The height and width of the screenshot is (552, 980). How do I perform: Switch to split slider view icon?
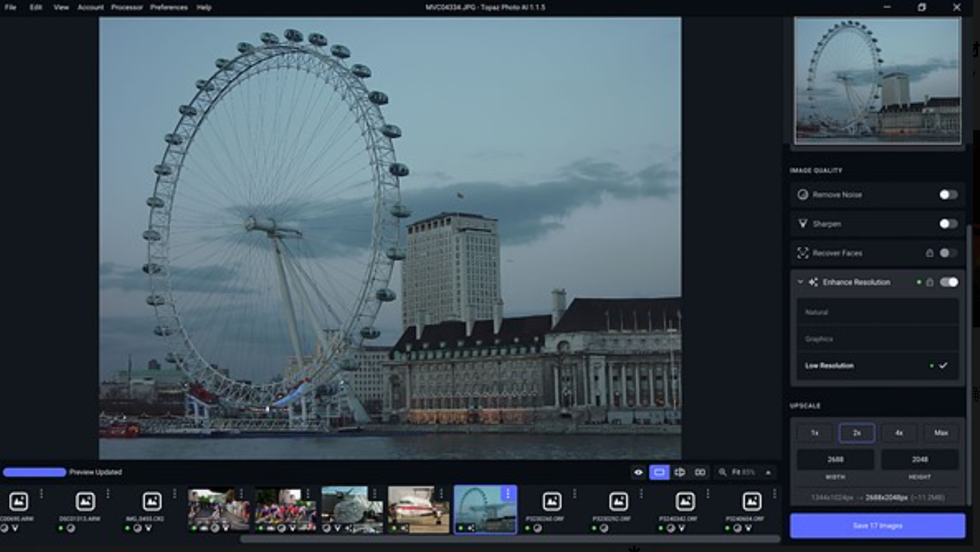point(680,472)
